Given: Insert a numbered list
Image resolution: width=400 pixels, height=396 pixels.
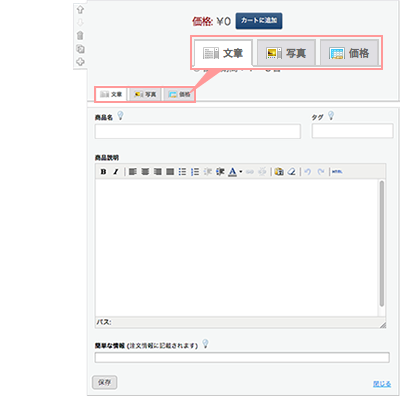Looking at the screenshot, I should click(x=195, y=172).
